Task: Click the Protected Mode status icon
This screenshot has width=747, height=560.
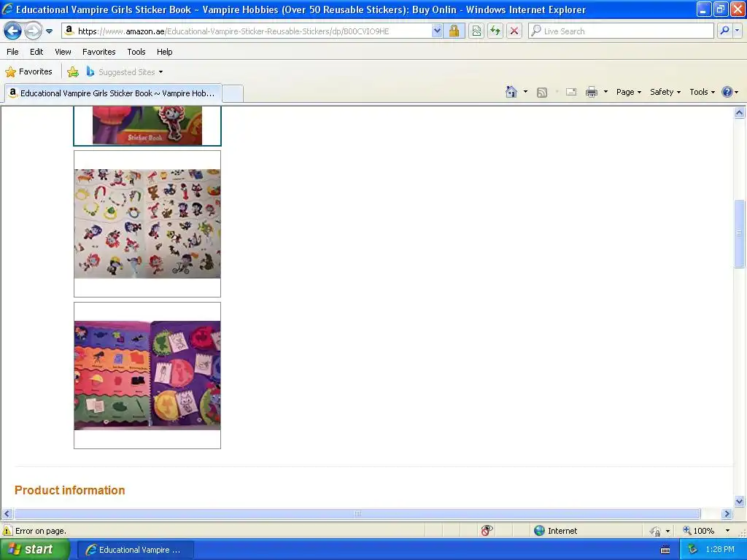Action: point(656,531)
